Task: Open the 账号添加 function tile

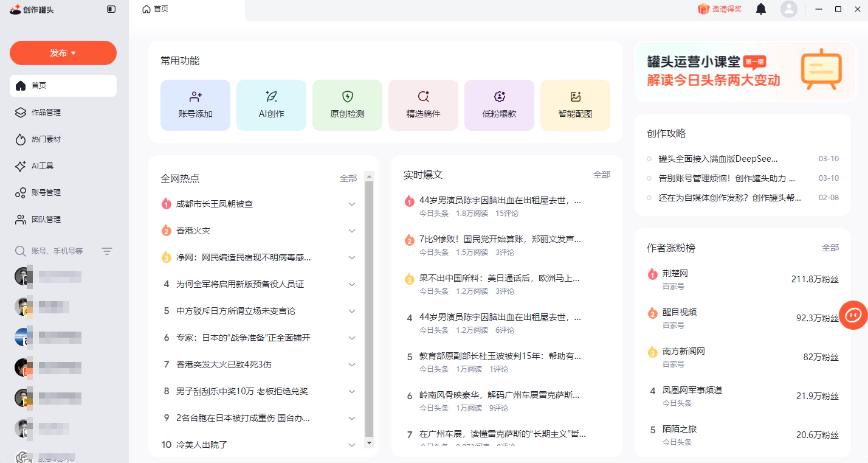Action: pyautogui.click(x=195, y=105)
